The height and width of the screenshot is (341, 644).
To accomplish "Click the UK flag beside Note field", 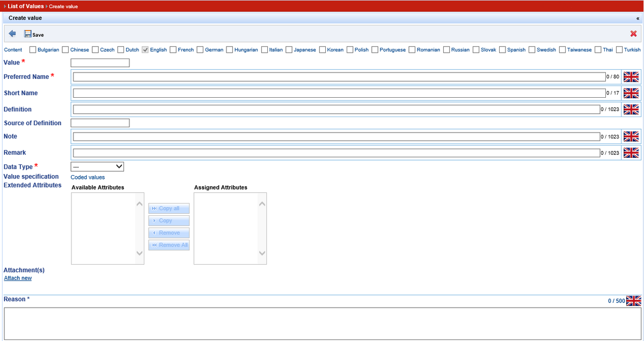I will (631, 136).
